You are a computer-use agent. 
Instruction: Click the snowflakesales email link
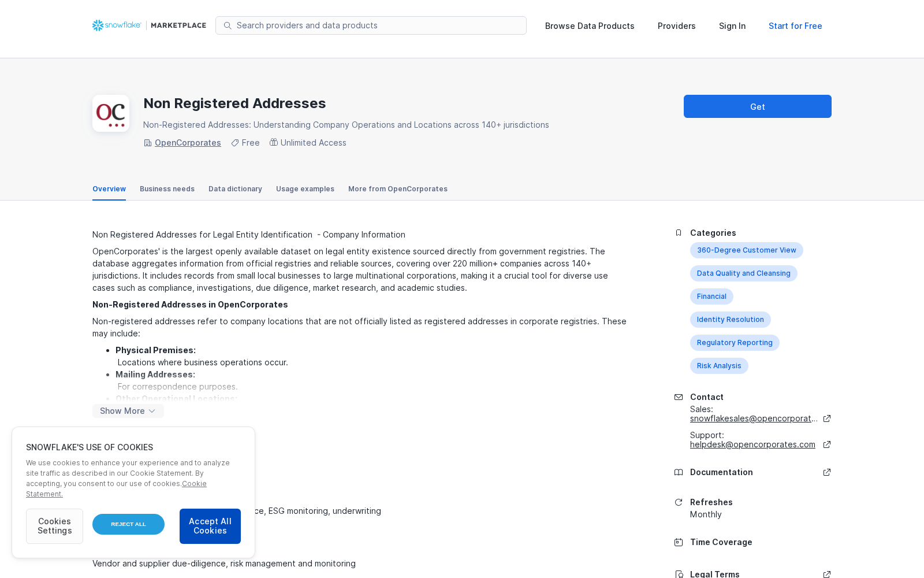pyautogui.click(x=754, y=418)
